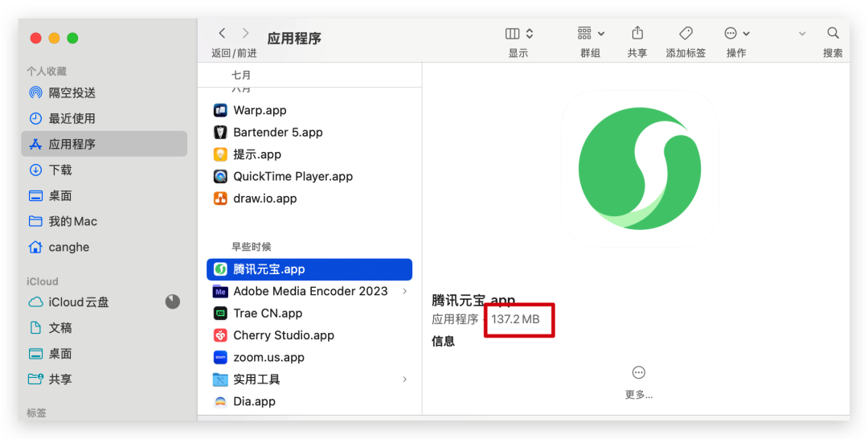
Task: Click the Bartender 5 app icon
Action: pyautogui.click(x=220, y=133)
